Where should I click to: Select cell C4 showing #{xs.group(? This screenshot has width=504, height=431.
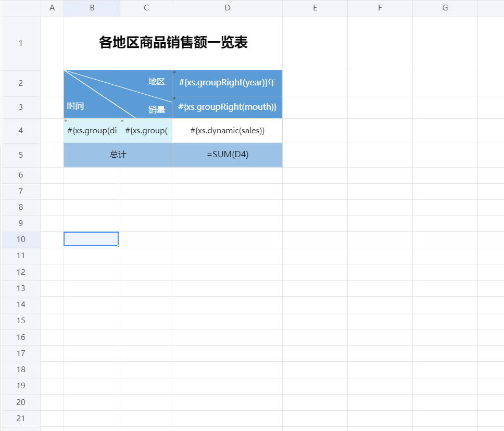coord(146,131)
